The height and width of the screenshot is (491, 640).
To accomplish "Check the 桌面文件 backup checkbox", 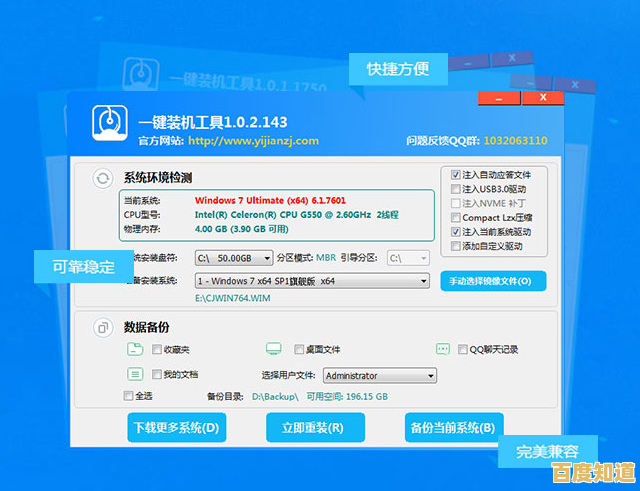I will [x=299, y=349].
